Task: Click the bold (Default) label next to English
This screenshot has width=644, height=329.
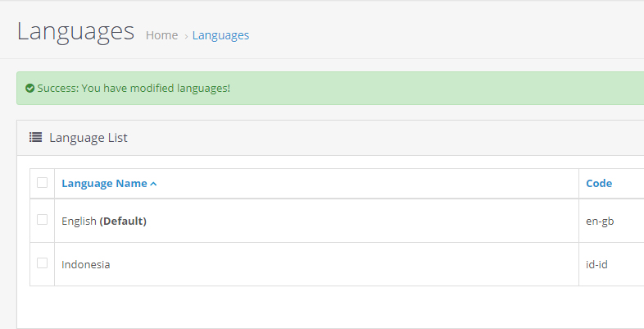Action: [x=123, y=221]
